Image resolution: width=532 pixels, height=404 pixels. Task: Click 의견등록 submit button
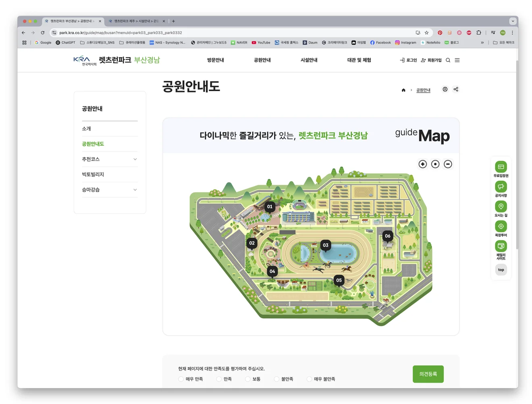[x=428, y=374]
